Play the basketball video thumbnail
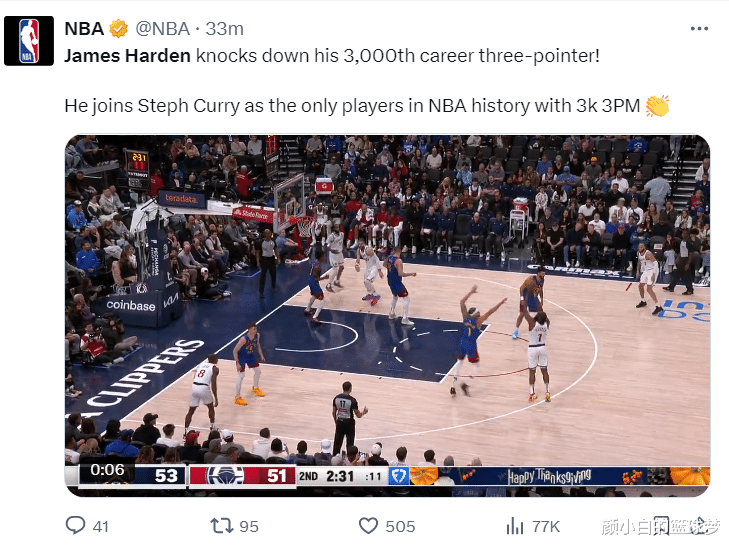The width and height of the screenshot is (729, 546). click(x=387, y=316)
